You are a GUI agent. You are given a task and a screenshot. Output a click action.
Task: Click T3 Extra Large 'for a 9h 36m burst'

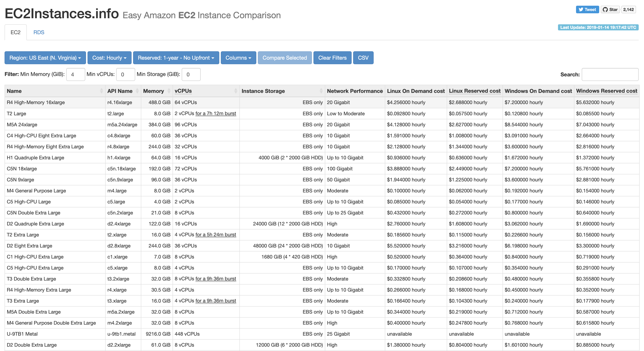click(215, 301)
